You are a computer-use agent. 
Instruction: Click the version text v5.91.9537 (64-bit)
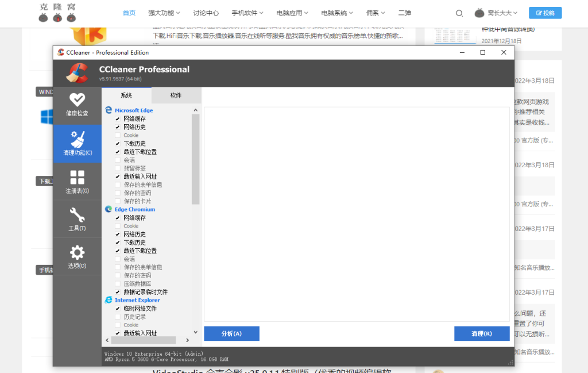point(121,79)
